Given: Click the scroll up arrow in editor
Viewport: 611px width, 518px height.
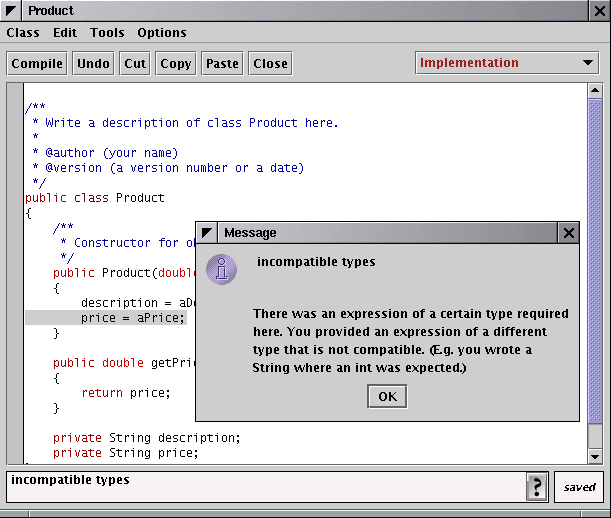Looking at the screenshot, I should click(x=595, y=91).
